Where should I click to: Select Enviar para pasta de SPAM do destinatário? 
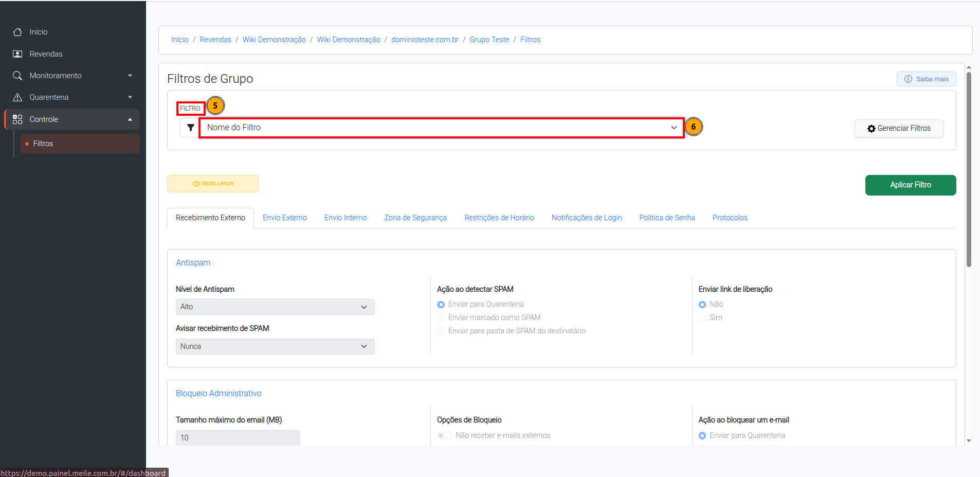click(441, 331)
